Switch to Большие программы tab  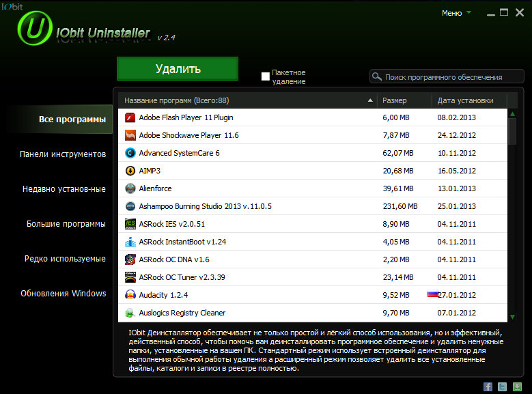(66, 224)
